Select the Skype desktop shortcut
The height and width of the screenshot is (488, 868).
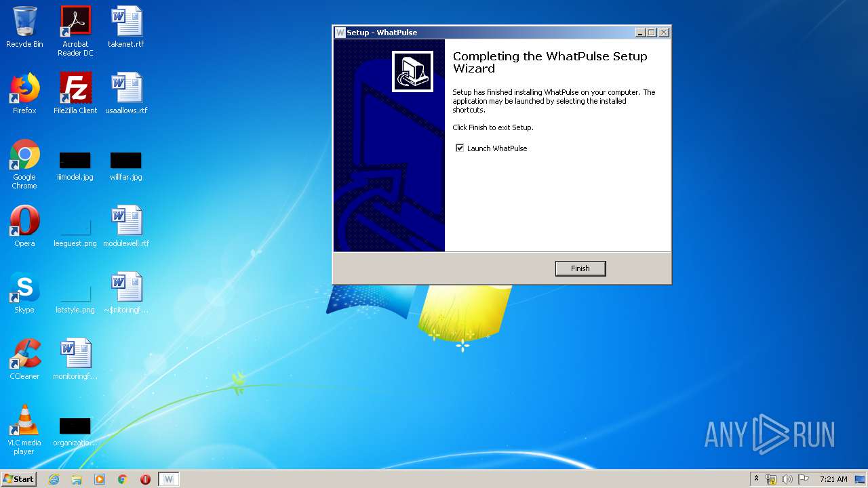pyautogui.click(x=24, y=293)
